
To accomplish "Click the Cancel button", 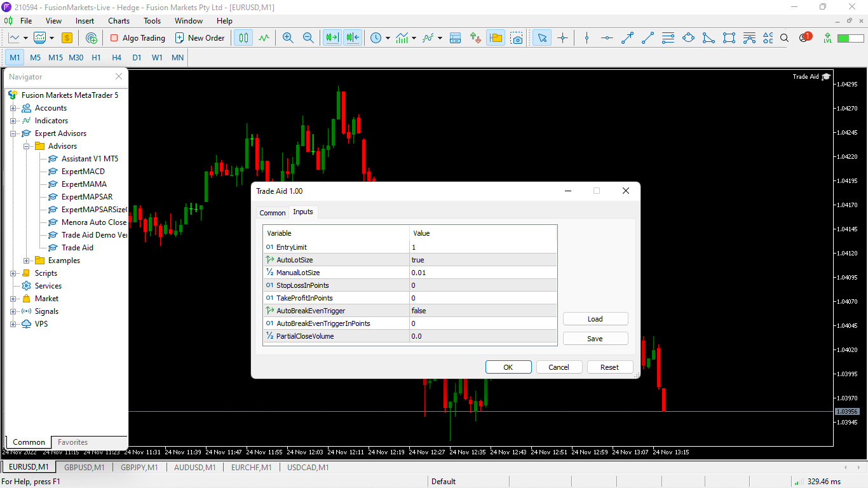I will 559,367.
